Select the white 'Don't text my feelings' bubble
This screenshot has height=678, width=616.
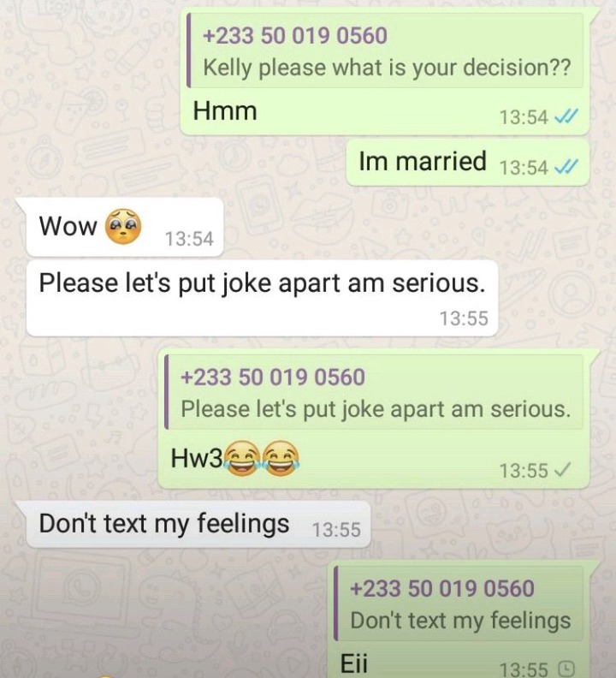coord(198,524)
